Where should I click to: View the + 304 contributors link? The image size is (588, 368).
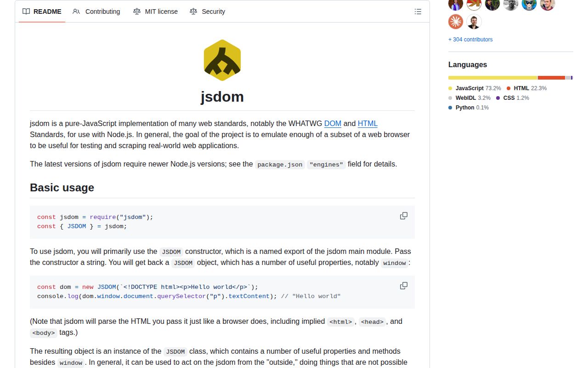pyautogui.click(x=470, y=40)
